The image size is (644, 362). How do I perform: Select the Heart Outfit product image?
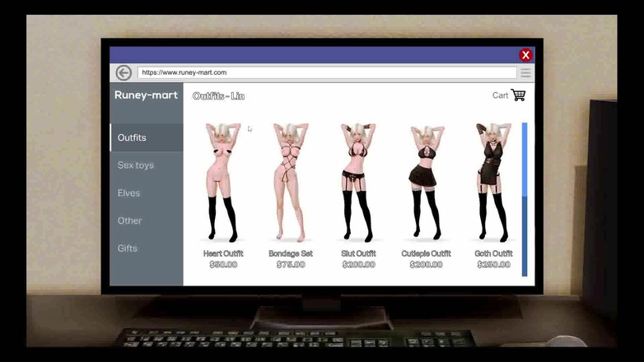[x=222, y=183]
